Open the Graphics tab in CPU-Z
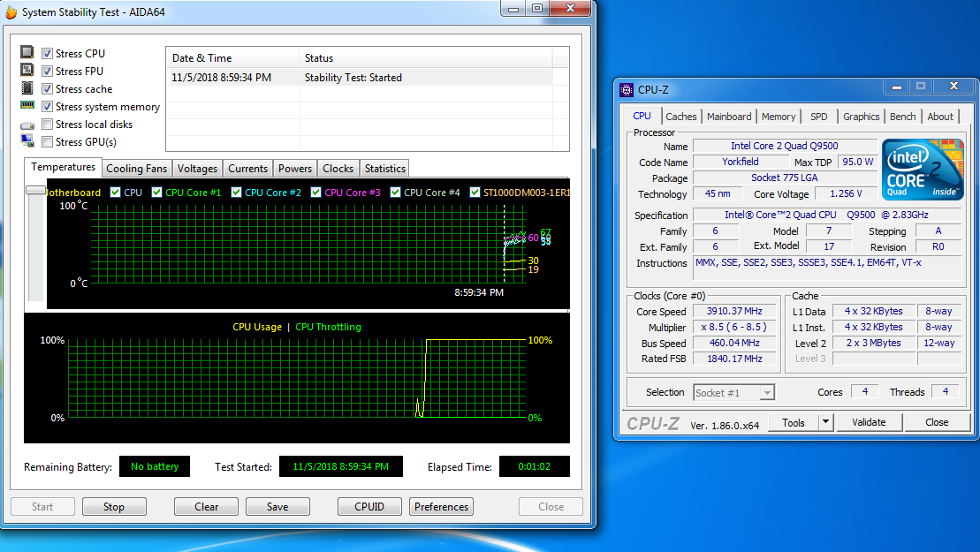This screenshot has width=980, height=552. click(861, 117)
